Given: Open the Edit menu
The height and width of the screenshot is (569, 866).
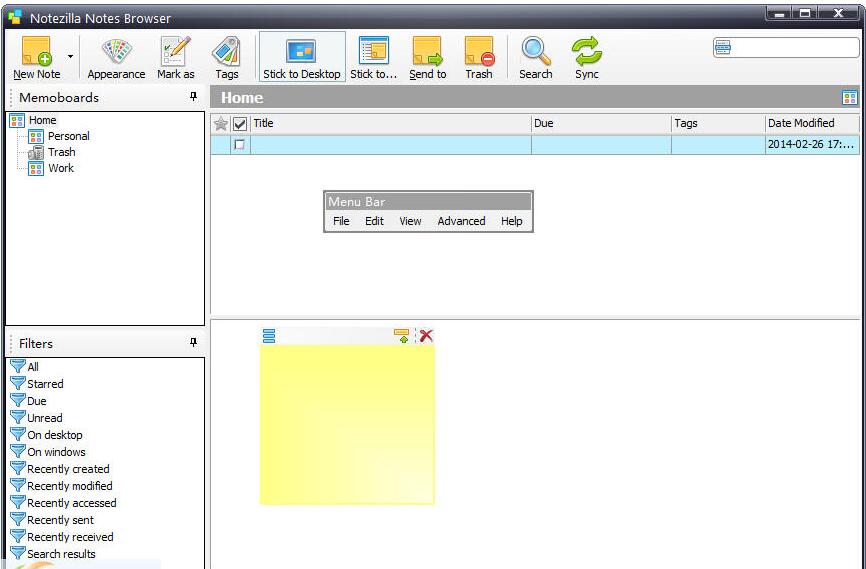Looking at the screenshot, I should click(x=374, y=221).
